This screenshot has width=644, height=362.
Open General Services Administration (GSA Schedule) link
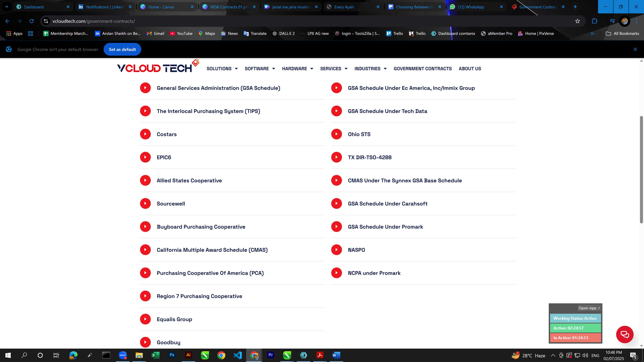(x=218, y=88)
